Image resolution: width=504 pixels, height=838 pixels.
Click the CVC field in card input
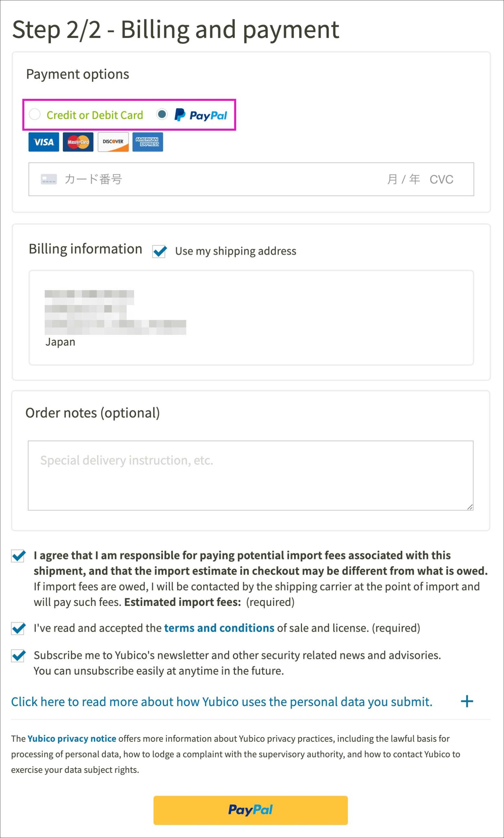pos(441,179)
